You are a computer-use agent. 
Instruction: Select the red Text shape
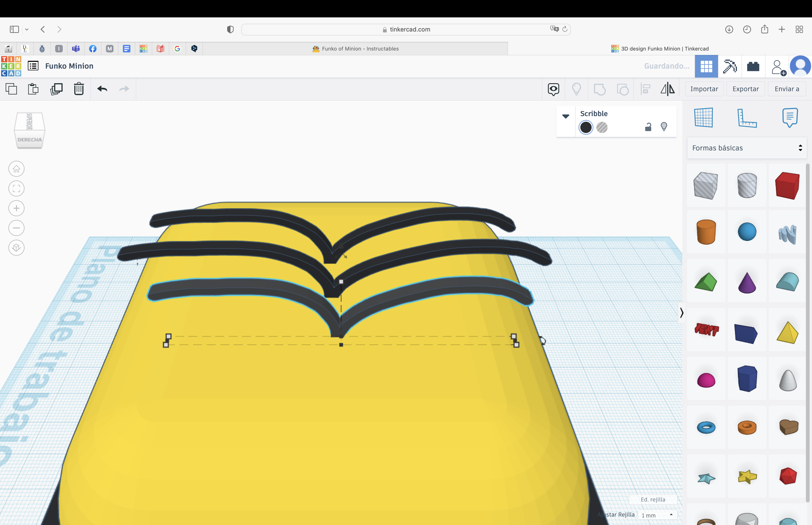tap(707, 329)
